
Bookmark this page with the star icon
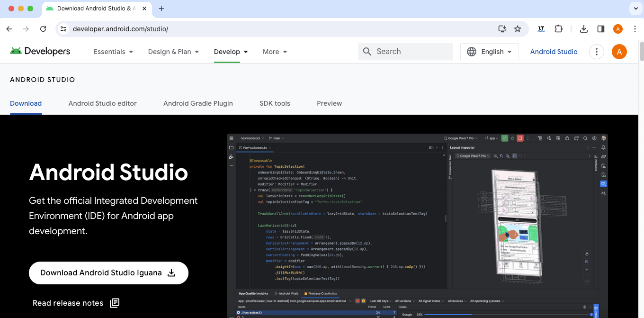coord(518,29)
